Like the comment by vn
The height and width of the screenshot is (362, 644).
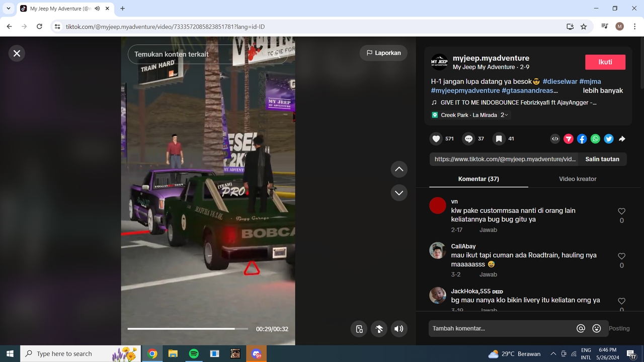click(x=621, y=212)
